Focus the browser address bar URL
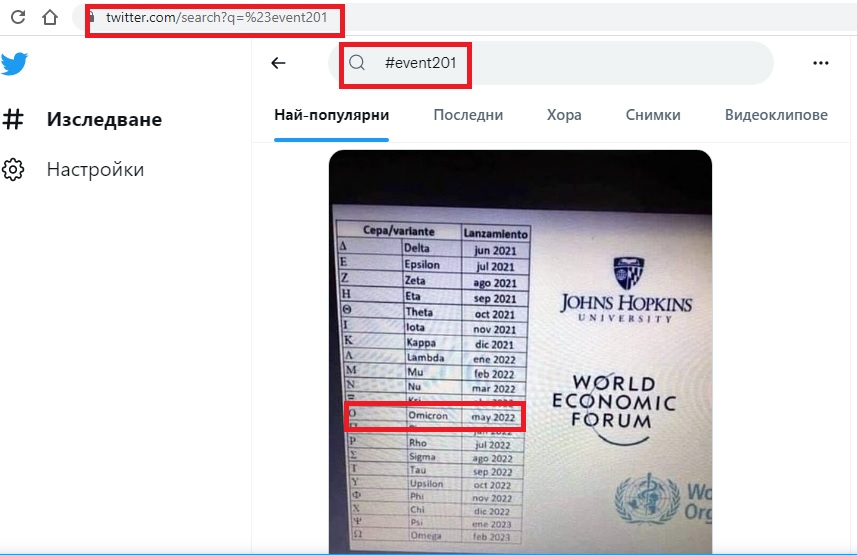The width and height of the screenshot is (857, 555). 216,17
